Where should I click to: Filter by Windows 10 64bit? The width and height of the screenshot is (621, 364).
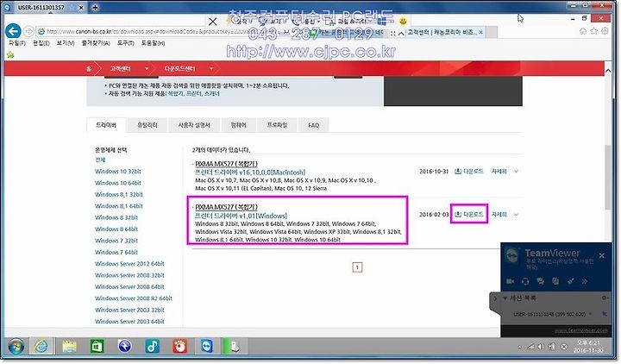(x=118, y=183)
